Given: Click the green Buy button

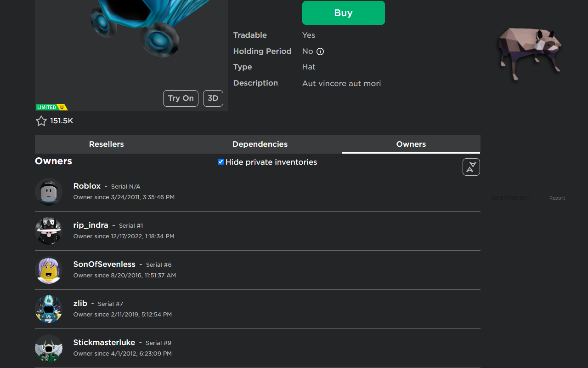Looking at the screenshot, I should 344,13.
